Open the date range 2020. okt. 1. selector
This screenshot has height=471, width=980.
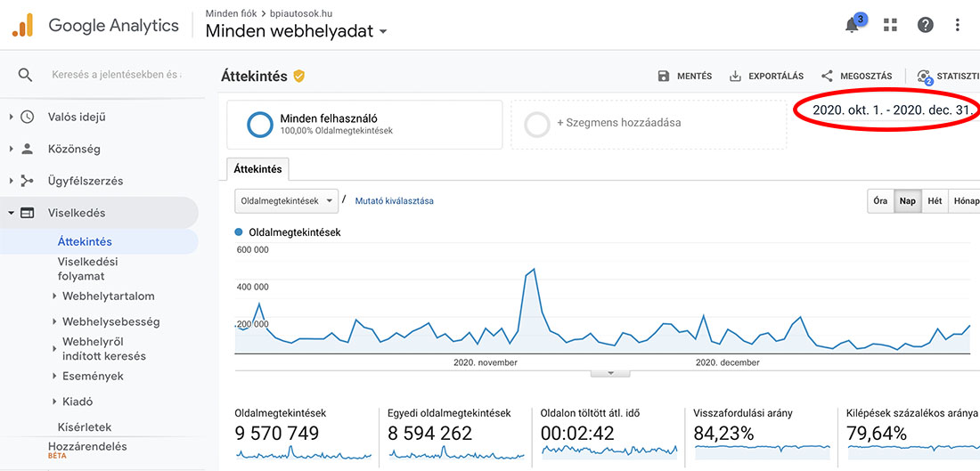pyautogui.click(x=893, y=110)
